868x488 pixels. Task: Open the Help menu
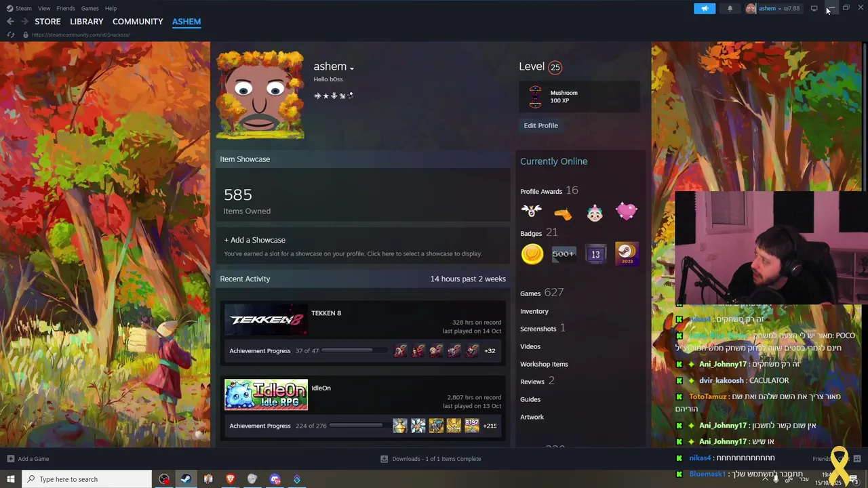[111, 8]
